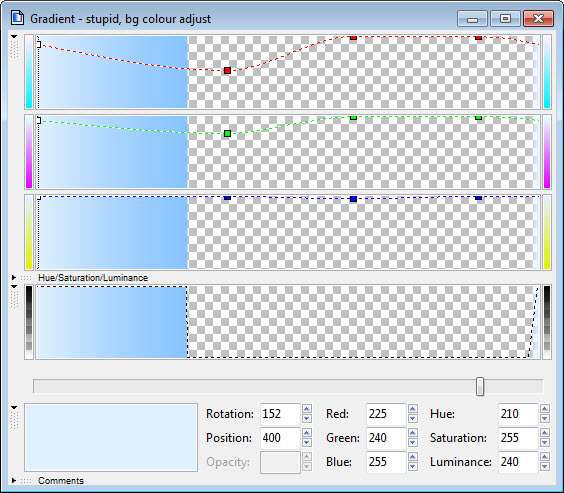Click the Red value input field
This screenshot has width=564, height=493.
386,414
